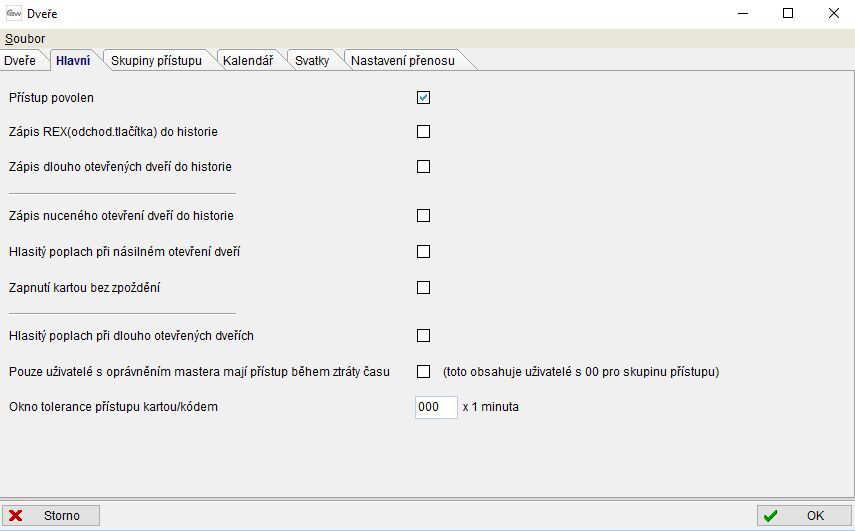Click the application icon in title bar

[x=14, y=14]
